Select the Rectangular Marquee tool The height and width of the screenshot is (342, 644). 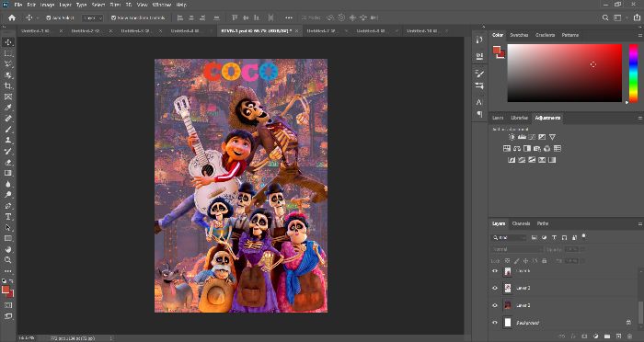7,53
